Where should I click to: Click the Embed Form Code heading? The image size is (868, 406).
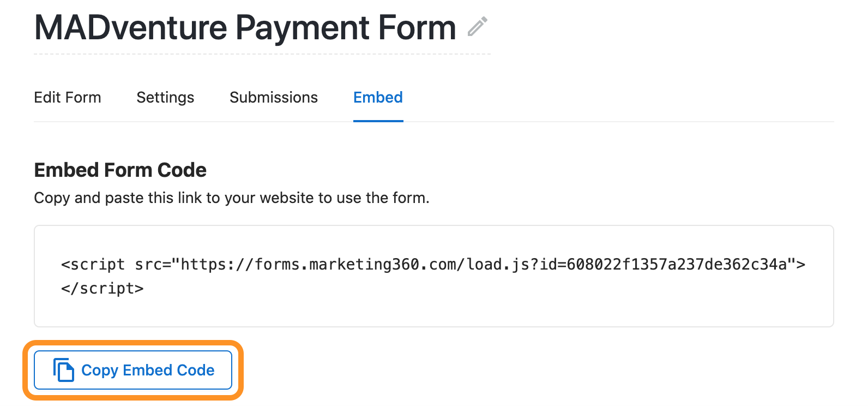120,170
